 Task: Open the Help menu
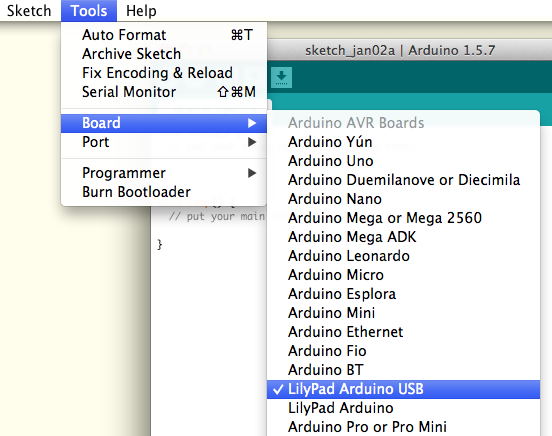click(141, 11)
